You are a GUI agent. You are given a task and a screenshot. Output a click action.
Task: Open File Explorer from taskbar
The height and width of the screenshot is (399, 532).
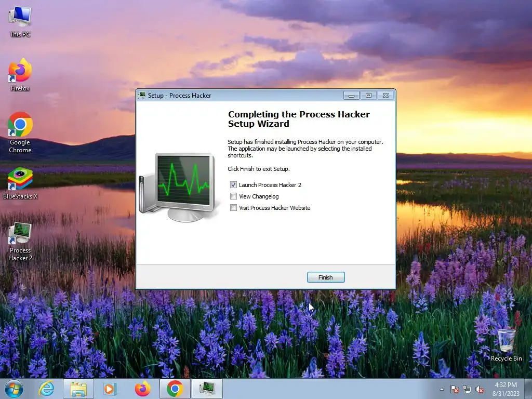pos(78,389)
